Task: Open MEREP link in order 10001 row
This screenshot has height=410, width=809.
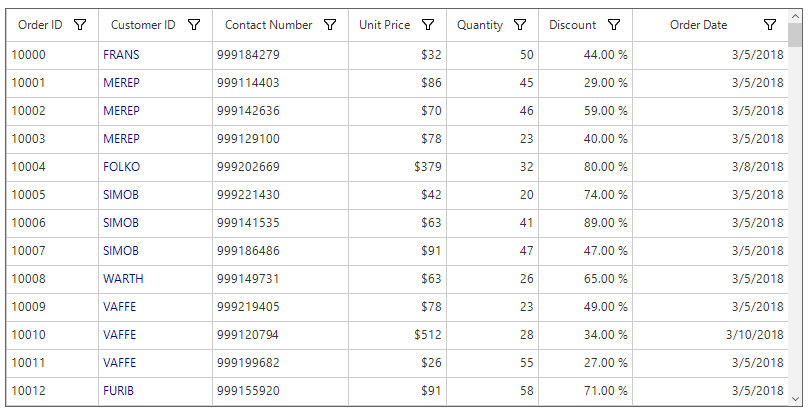Action: 121,83
